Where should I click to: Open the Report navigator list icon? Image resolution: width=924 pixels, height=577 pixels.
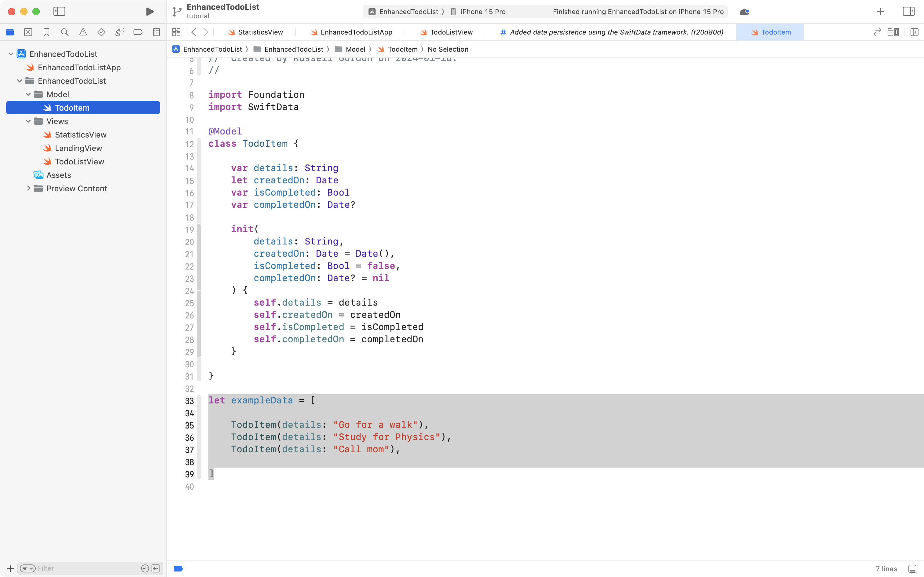pyautogui.click(x=156, y=32)
